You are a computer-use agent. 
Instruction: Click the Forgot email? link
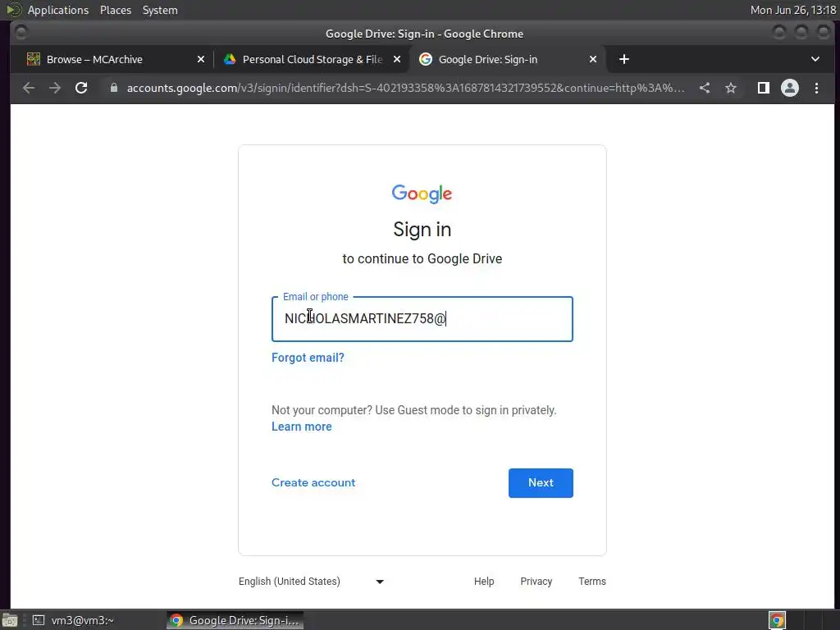point(308,358)
